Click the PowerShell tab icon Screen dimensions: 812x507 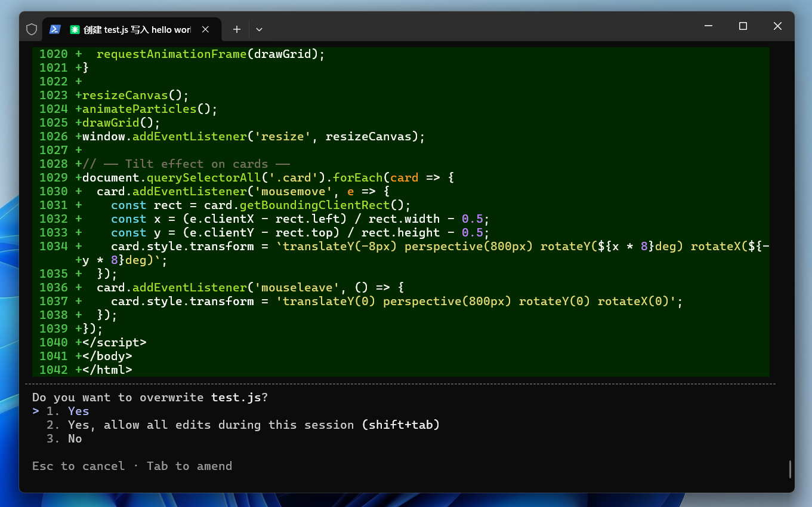(x=55, y=29)
